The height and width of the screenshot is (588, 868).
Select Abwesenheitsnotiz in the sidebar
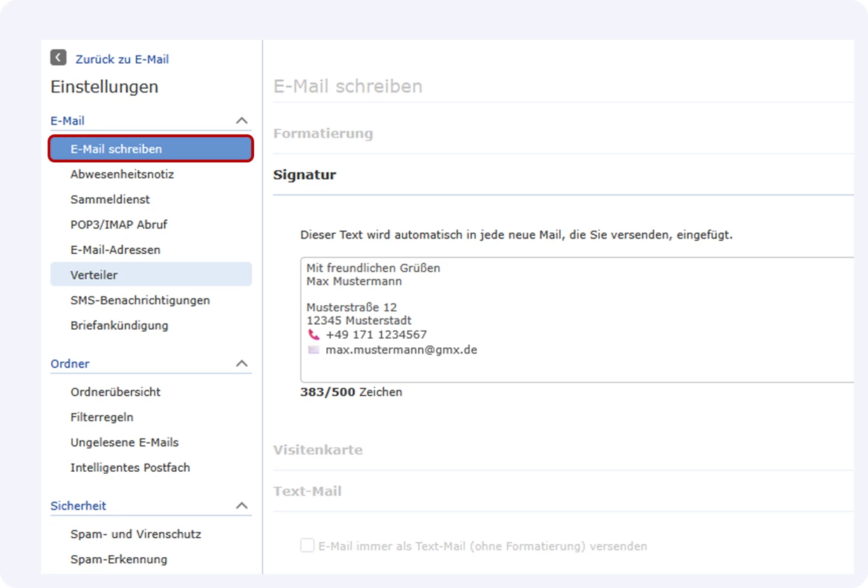[x=115, y=174]
